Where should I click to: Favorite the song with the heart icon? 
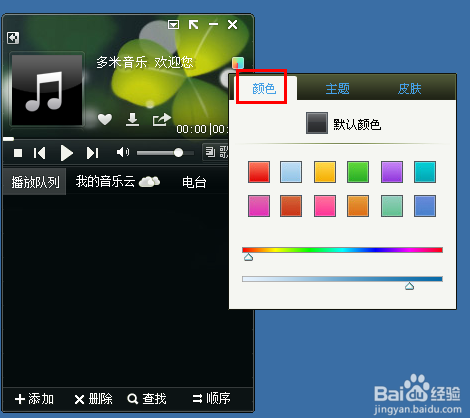pyautogui.click(x=105, y=119)
